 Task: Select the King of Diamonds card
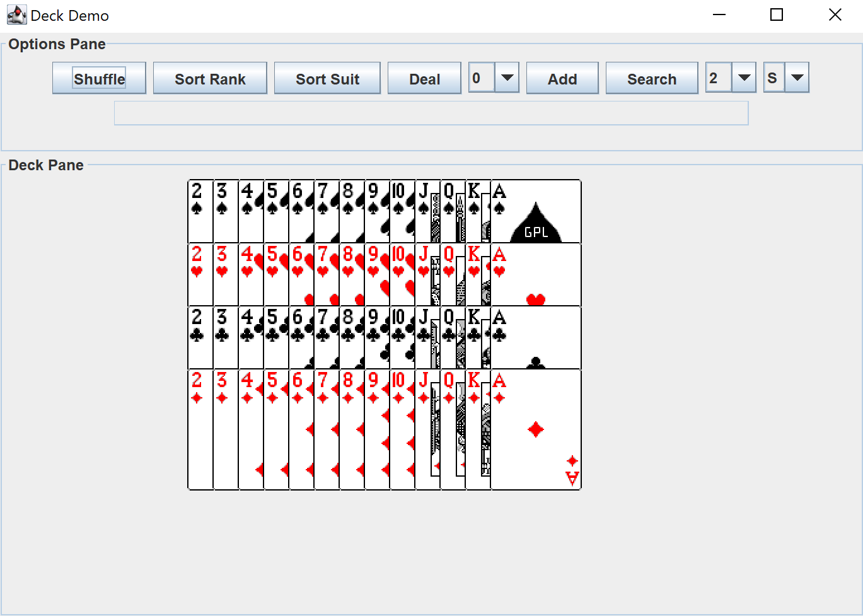pyautogui.click(x=478, y=429)
